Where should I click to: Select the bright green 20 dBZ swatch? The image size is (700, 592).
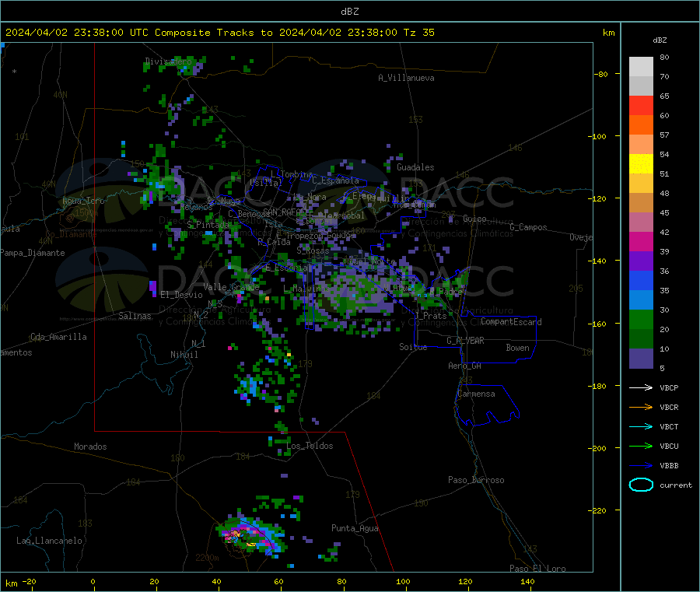(x=641, y=319)
